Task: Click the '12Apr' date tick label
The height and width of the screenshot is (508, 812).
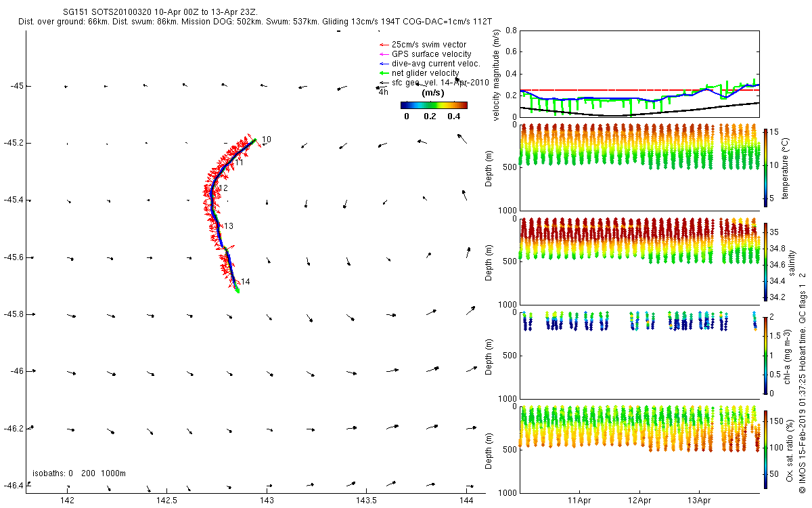Action: 639,501
